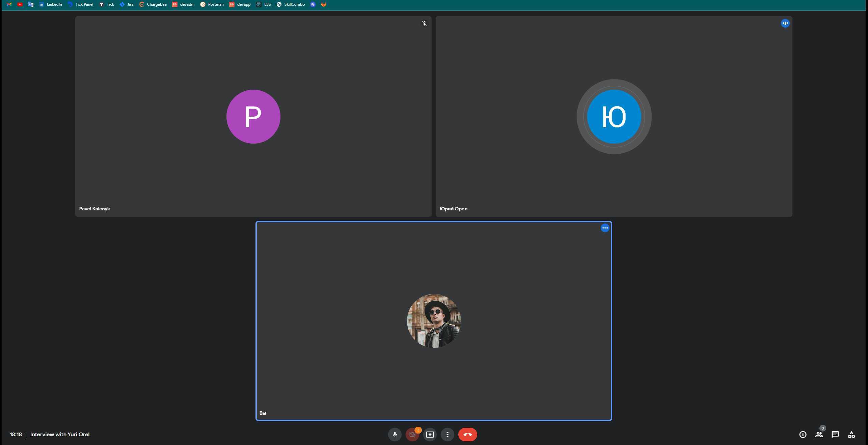Open the Jira bookmark

coord(127,4)
